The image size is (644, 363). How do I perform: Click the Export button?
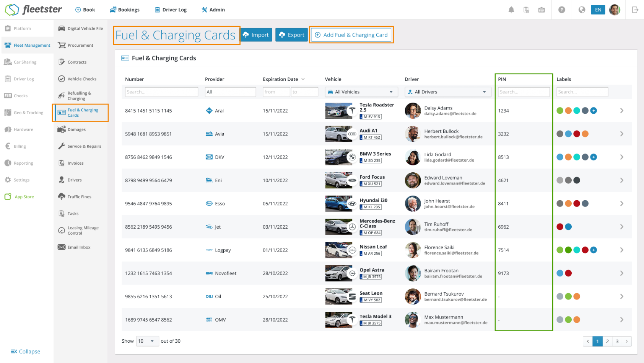tap(291, 35)
